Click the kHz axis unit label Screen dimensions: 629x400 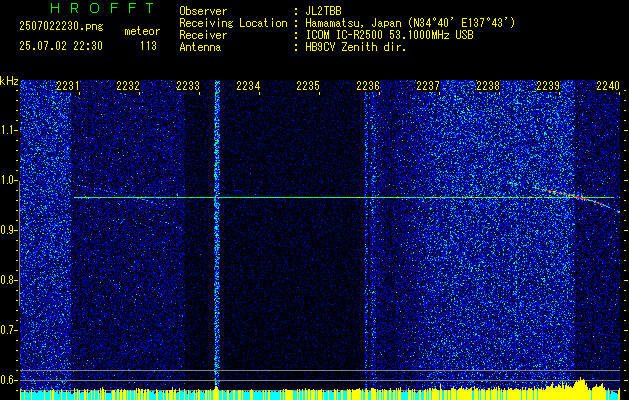(x=9, y=81)
